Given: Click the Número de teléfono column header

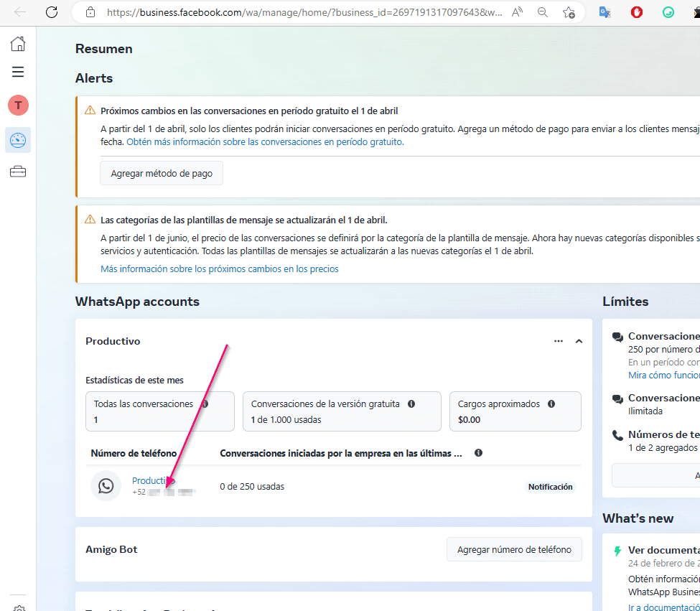Looking at the screenshot, I should [x=134, y=454].
